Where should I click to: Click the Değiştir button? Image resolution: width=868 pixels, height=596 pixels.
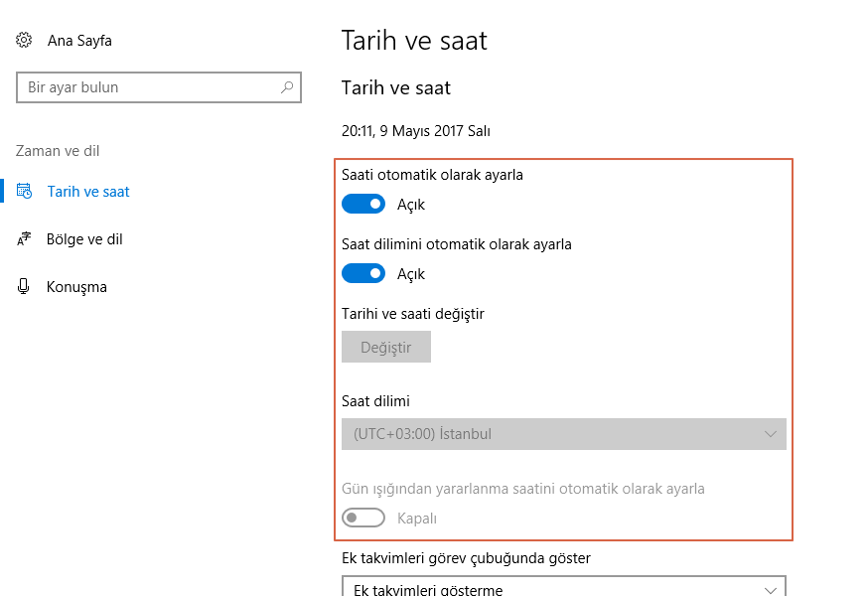pos(385,346)
